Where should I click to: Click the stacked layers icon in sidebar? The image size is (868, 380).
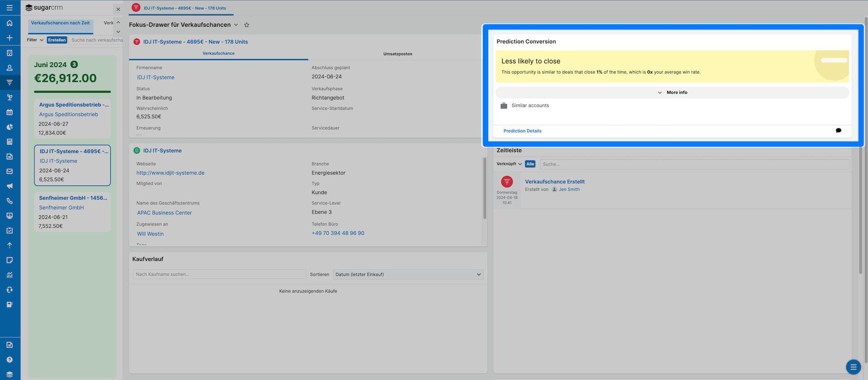9,375
